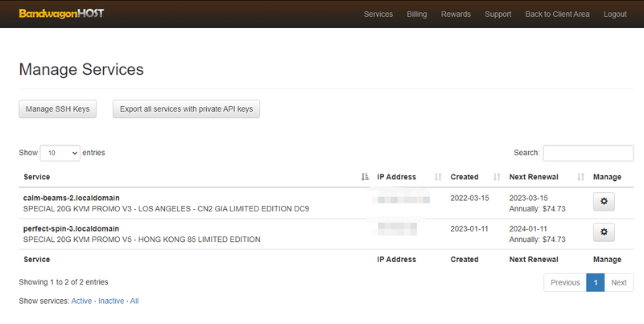Click the BandwagonHOST logo
This screenshot has width=644, height=324.
(61, 14)
